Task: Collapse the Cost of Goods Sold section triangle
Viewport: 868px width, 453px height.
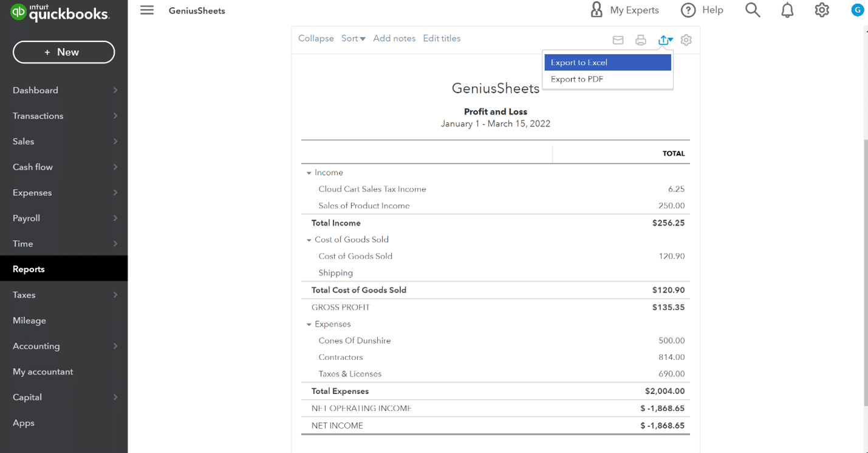Action: pos(309,240)
